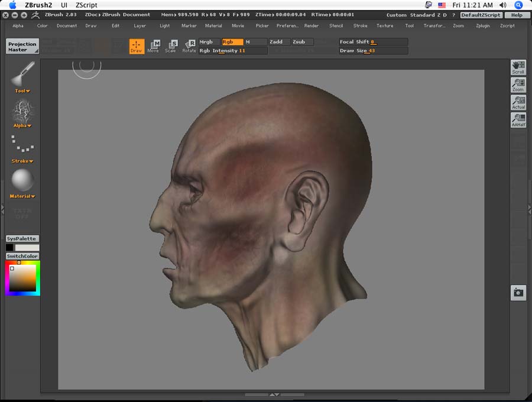
Task: Click the AAHalf icon
Action: (x=518, y=121)
